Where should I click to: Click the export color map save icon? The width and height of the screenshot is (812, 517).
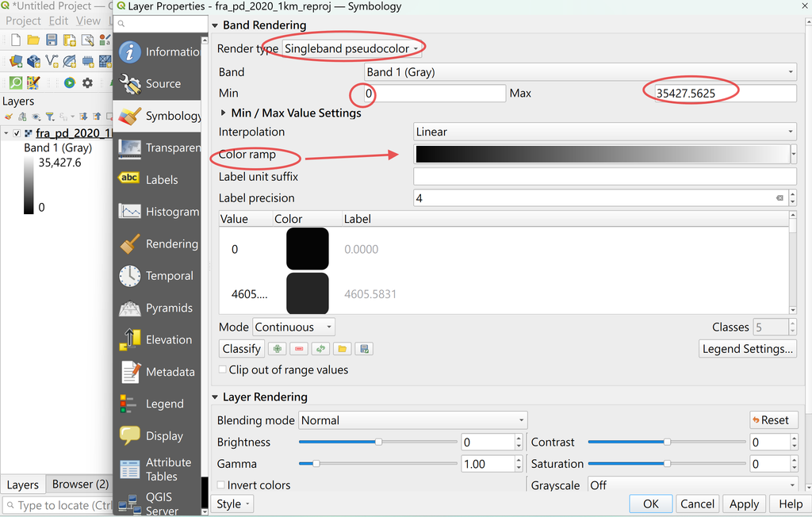tap(364, 349)
